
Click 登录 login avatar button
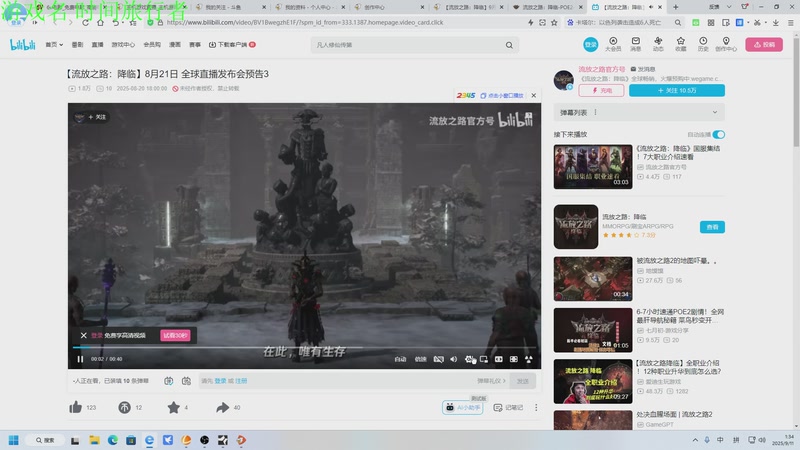point(590,44)
